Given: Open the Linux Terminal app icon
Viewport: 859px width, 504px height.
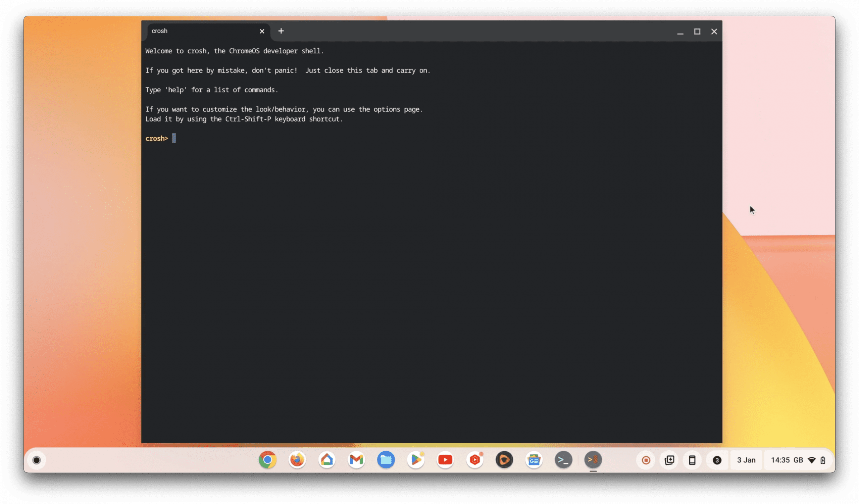Looking at the screenshot, I should (x=563, y=460).
